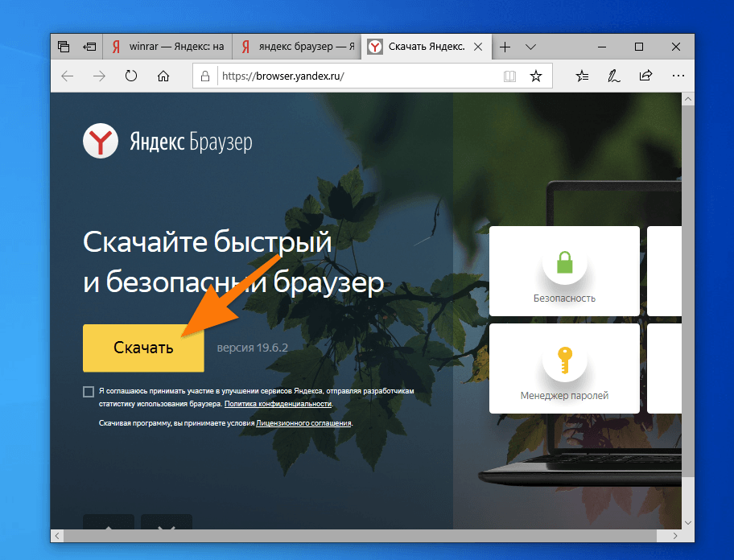Screen dimensions: 734x560
Task: Select the Безопасность feature card
Action: [x=564, y=271]
